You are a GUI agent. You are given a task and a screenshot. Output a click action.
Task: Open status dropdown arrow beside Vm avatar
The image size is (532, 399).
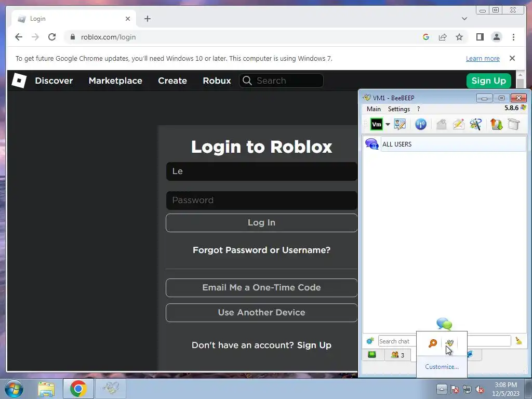[x=388, y=125]
